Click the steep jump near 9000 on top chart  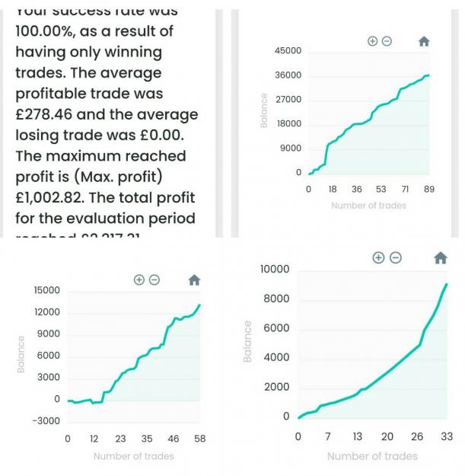pos(326,154)
